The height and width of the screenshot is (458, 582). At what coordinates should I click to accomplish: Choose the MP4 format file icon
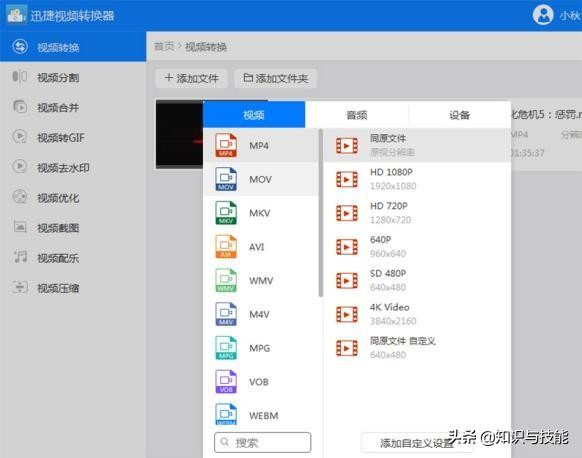226,145
